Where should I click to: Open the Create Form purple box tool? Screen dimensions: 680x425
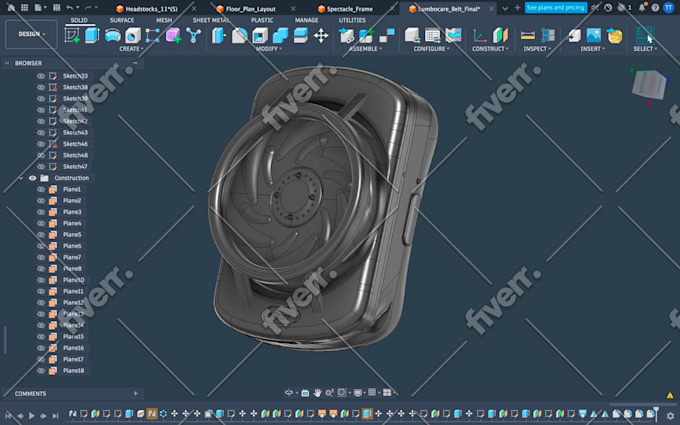(173, 35)
